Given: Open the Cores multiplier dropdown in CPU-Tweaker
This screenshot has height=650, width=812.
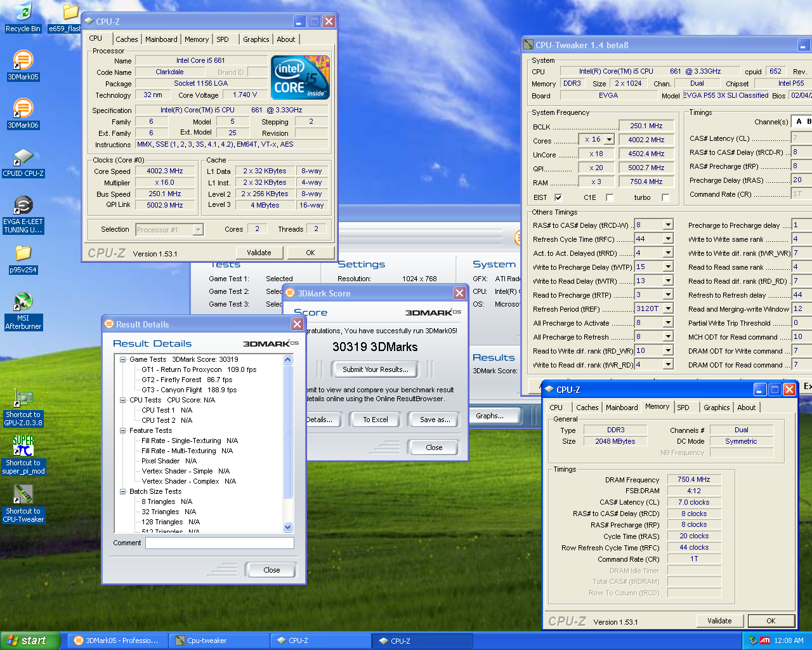Looking at the screenshot, I should coord(610,140).
